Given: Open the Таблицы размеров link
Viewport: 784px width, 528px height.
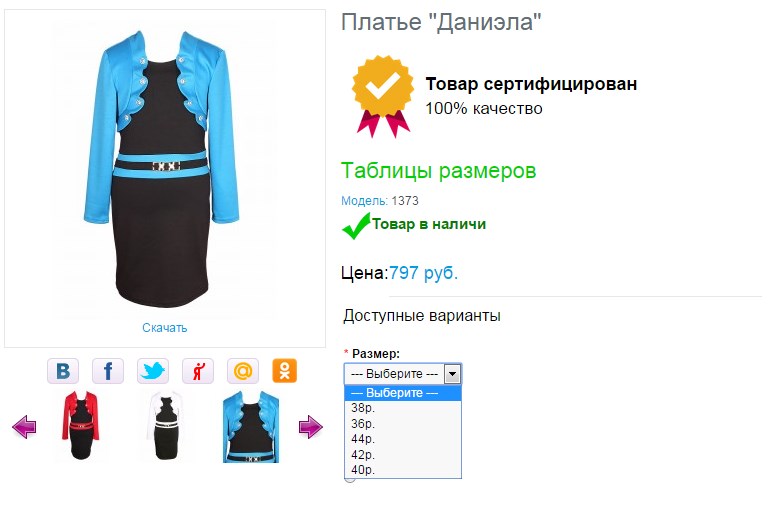Looking at the screenshot, I should [x=438, y=170].
